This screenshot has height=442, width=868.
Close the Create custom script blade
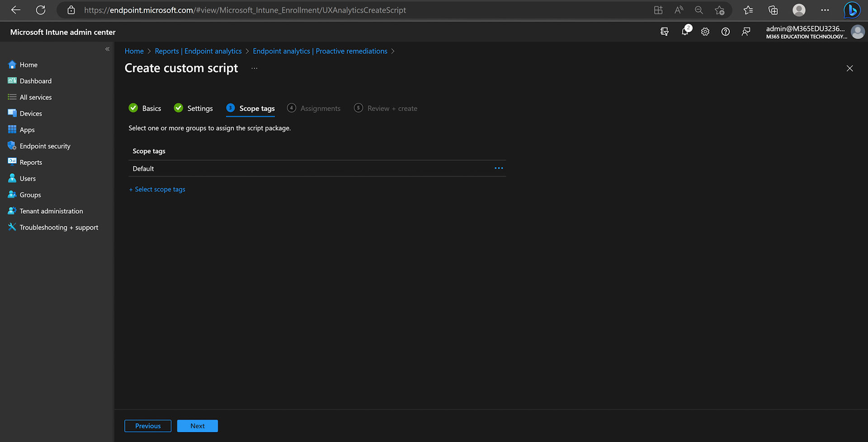850,68
